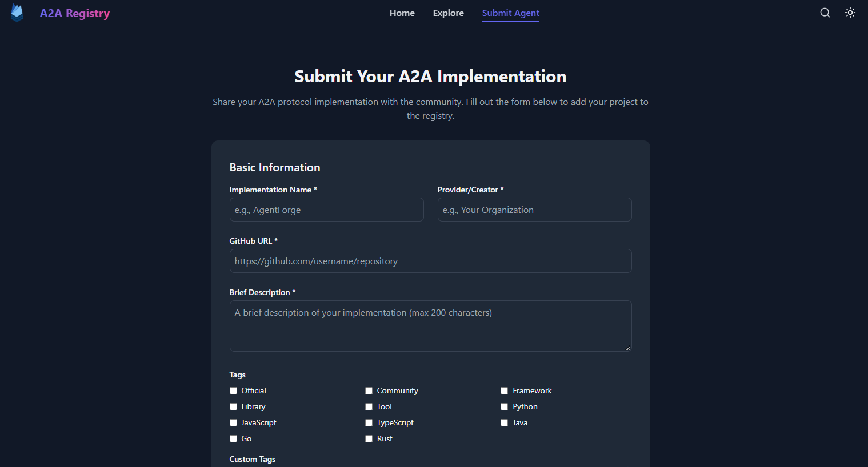Check the Go tag checkbox

coord(234,439)
